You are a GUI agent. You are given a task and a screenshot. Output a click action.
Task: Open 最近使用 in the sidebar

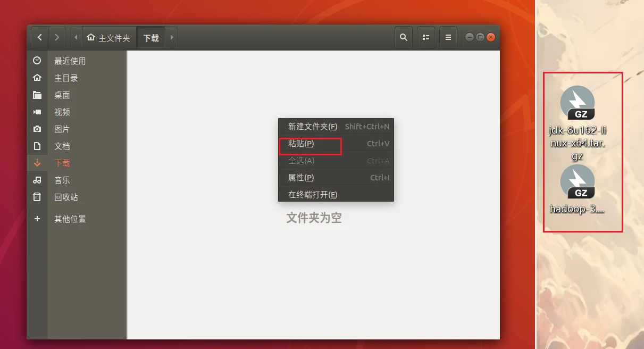70,61
